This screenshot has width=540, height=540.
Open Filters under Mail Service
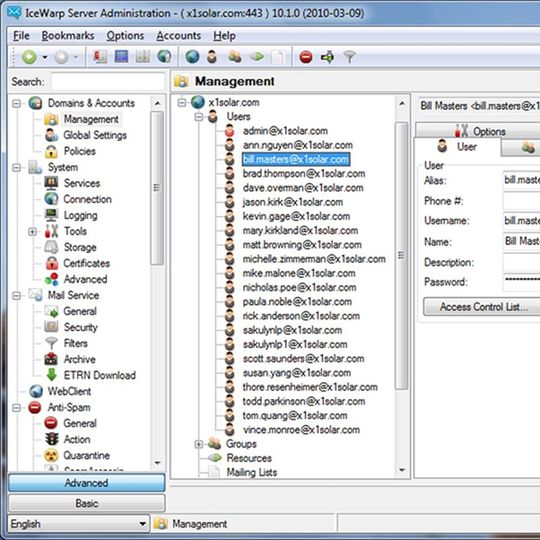coord(75,343)
